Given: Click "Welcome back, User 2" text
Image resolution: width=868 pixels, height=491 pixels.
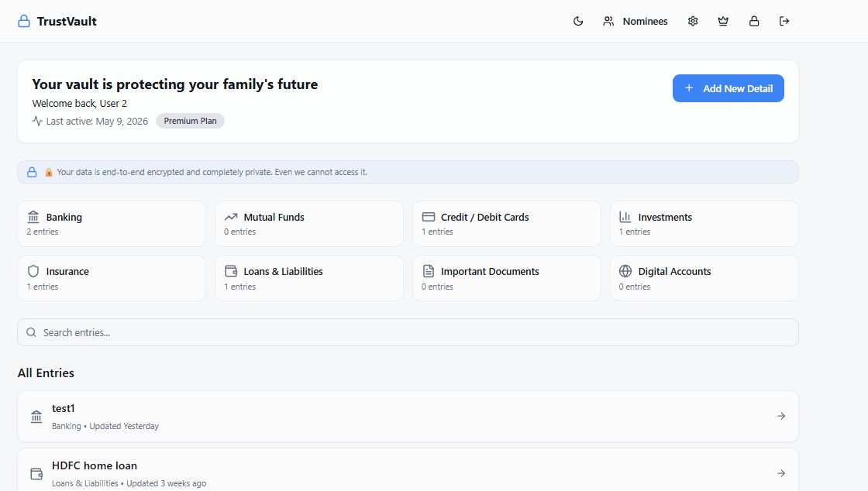Looking at the screenshot, I should (80, 104).
